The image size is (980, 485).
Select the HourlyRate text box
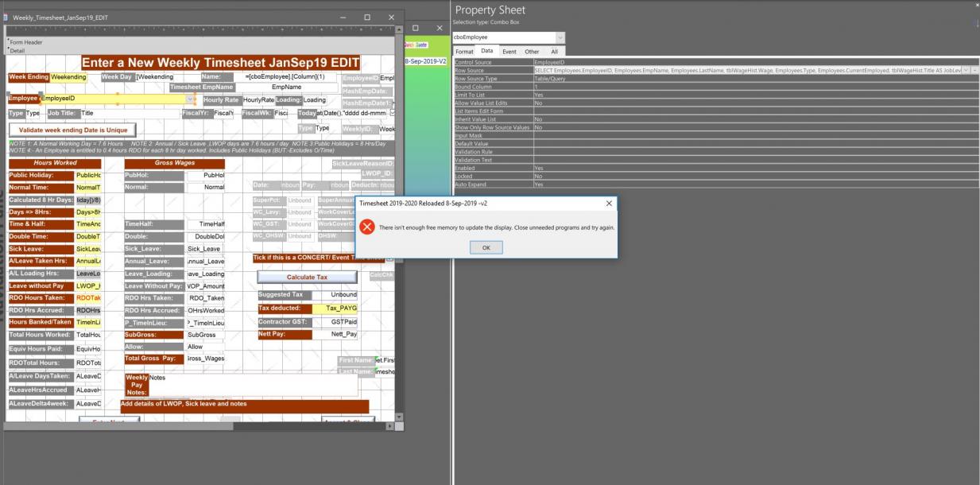pos(258,100)
